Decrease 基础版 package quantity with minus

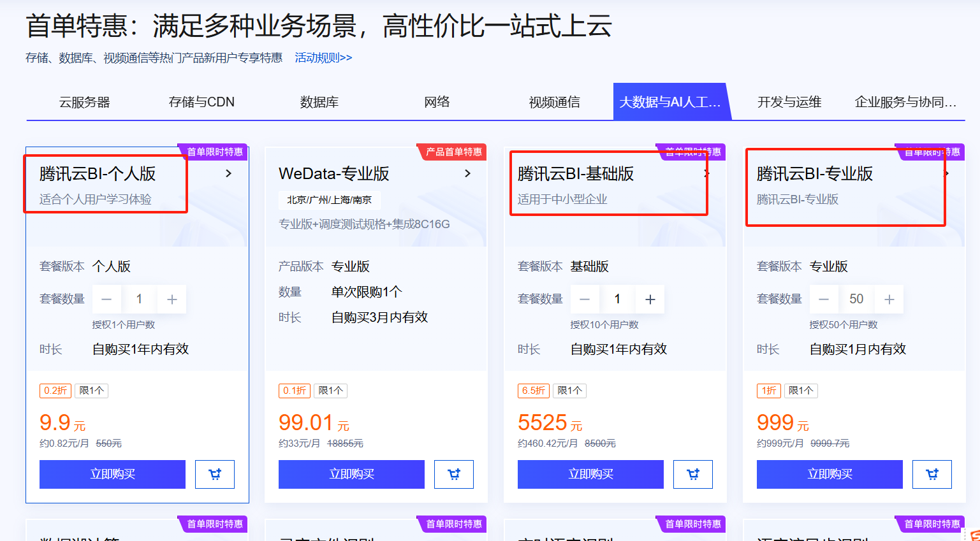click(x=585, y=299)
